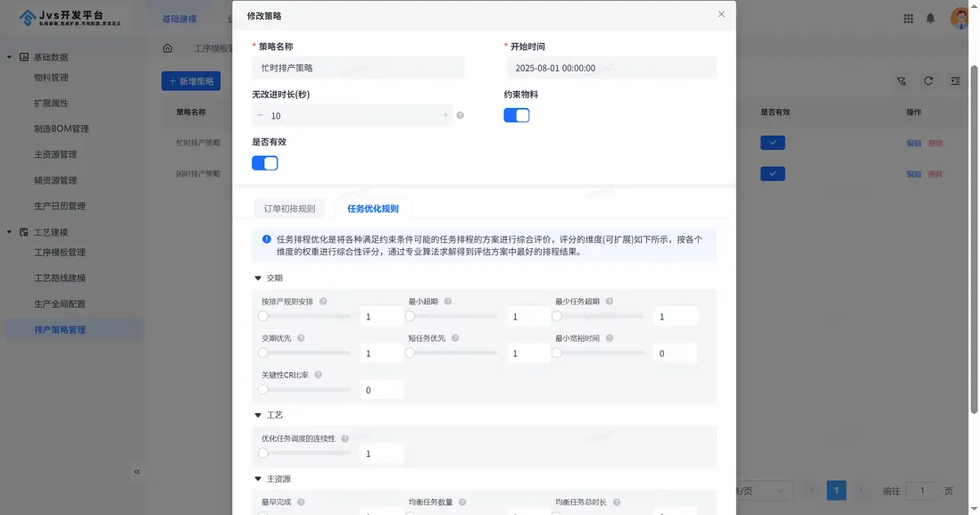
Task: Refresh the strategy list
Action: 927,80
